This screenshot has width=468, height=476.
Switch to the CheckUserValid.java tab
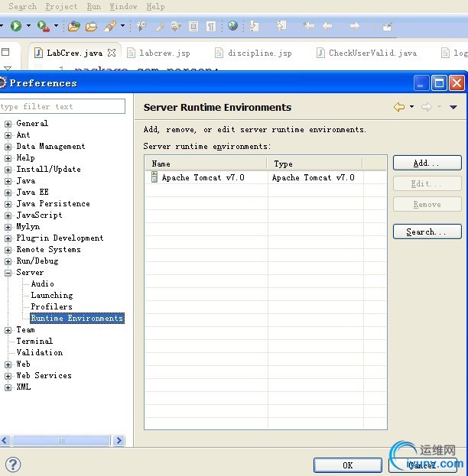366,53
